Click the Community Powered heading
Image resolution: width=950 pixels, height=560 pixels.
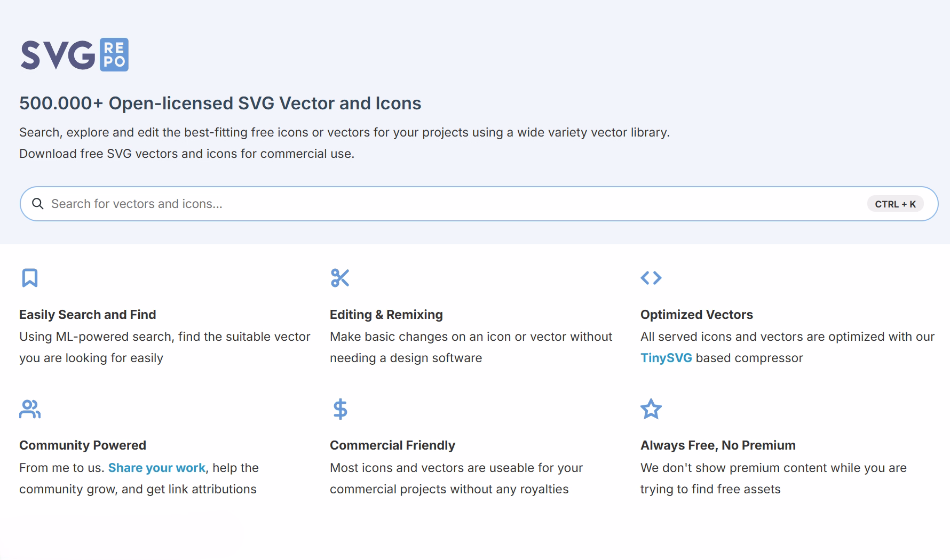(x=82, y=445)
